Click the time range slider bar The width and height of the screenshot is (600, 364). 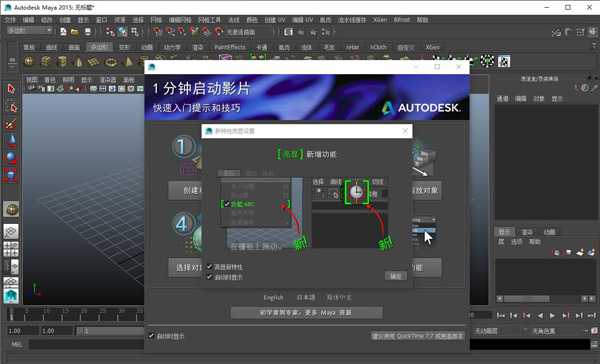click(x=110, y=331)
